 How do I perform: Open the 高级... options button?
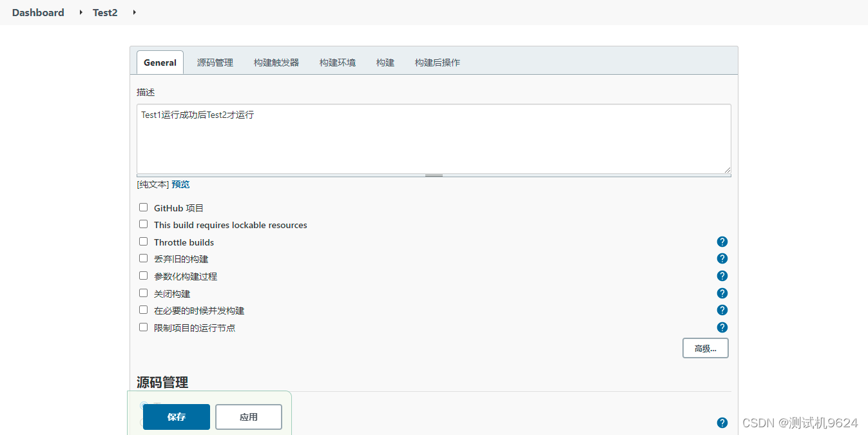(706, 348)
